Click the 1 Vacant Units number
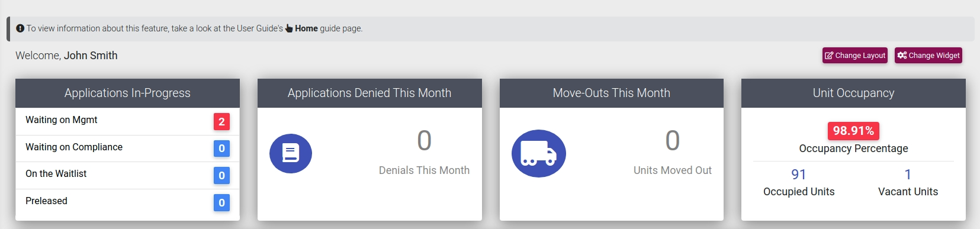The image size is (980, 229). (x=908, y=175)
